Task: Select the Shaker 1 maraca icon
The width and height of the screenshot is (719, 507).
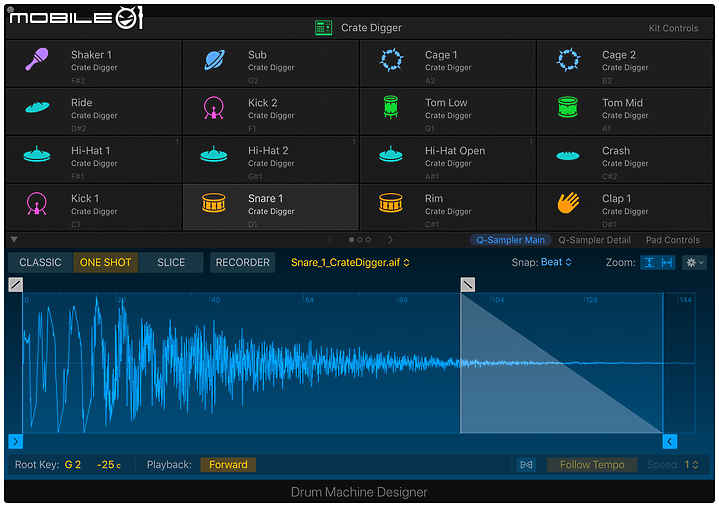Action: pyautogui.click(x=37, y=59)
